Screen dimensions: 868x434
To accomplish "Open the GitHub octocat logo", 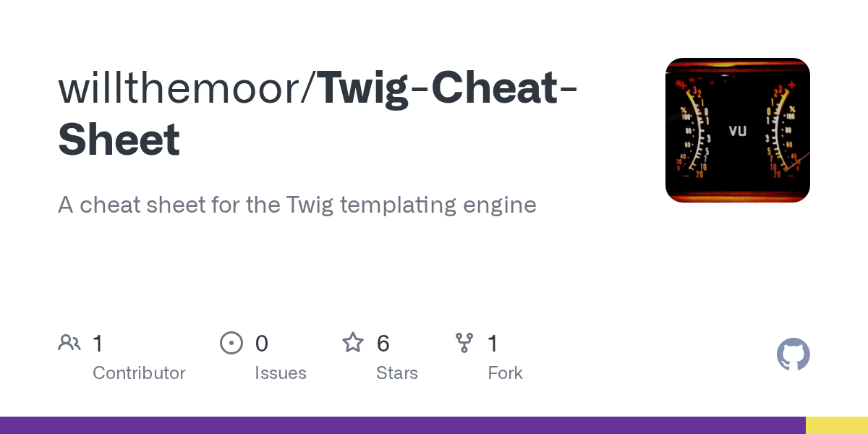I will (793, 354).
